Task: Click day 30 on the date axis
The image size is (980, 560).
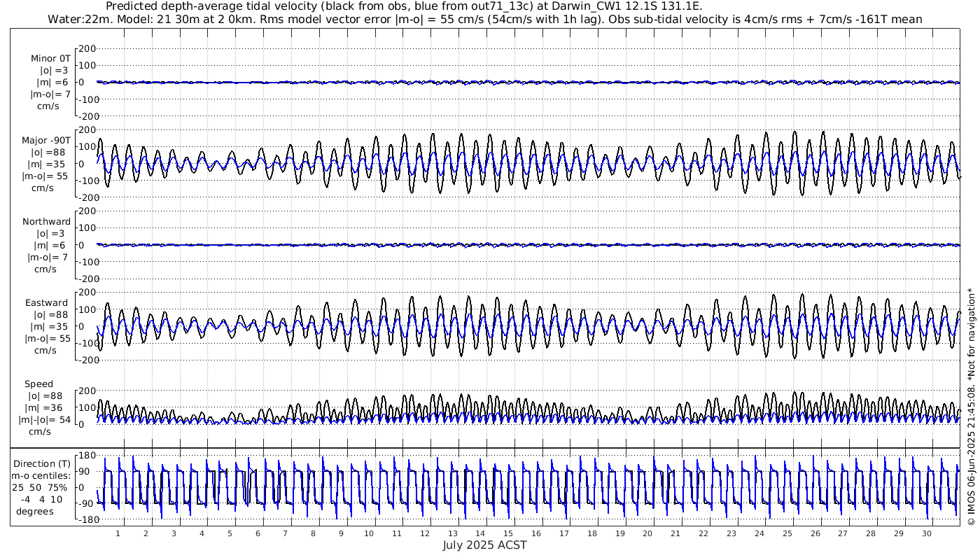Action: 927,533
